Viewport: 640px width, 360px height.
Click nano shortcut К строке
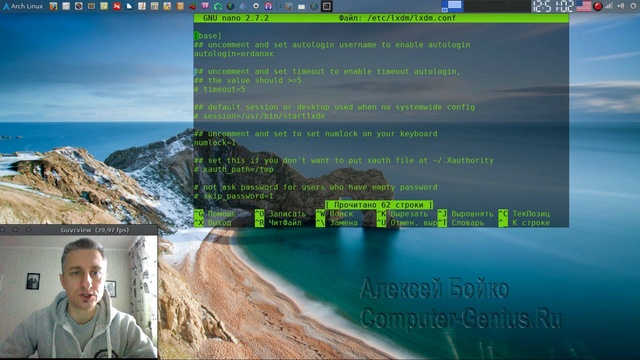tap(524, 223)
